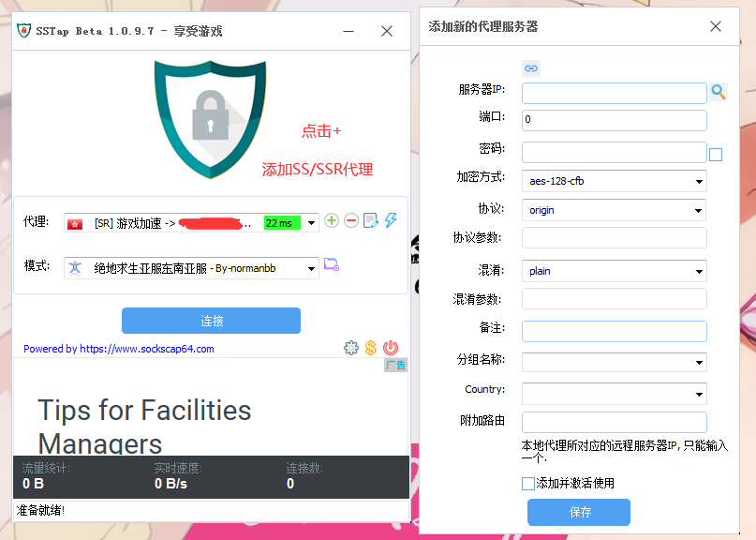Screen dimensions: 756x540
Task: Click the 准备就绪! status bar text
Action: coord(40,510)
